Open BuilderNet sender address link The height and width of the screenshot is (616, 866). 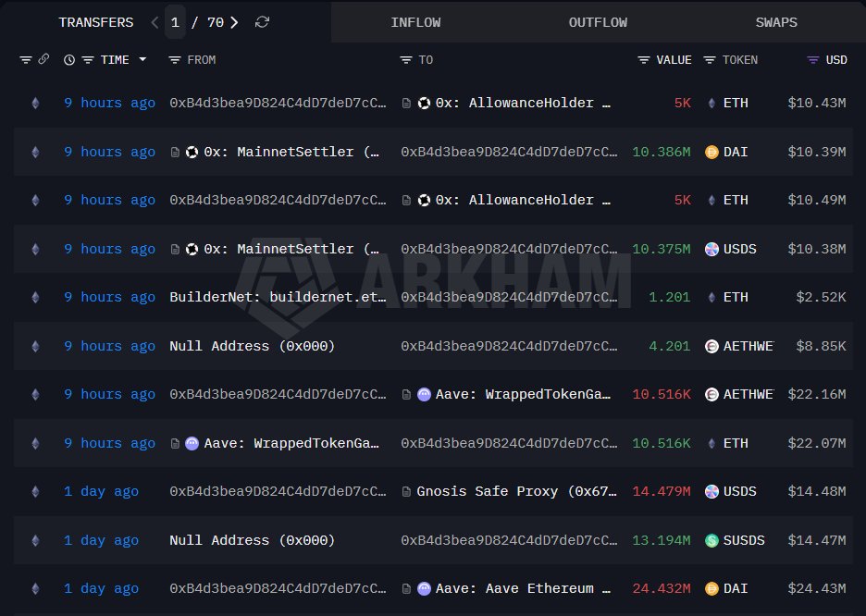tap(278, 297)
